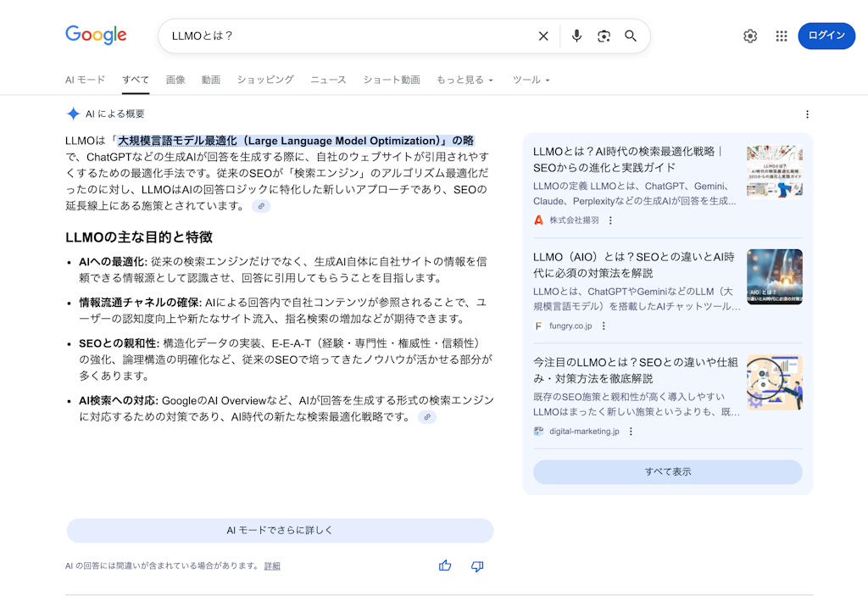Switch to the 画像 tab
Screen dimensions: 868x596
click(x=175, y=80)
